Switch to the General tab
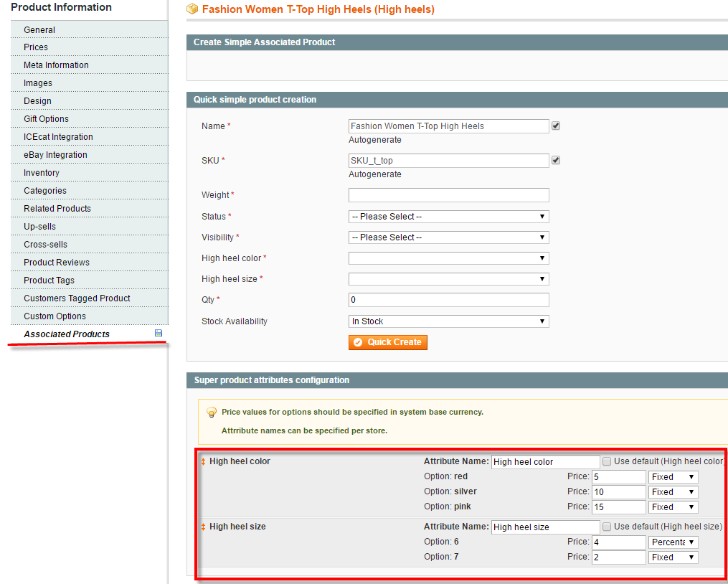This screenshot has width=728, height=584. tap(39, 29)
